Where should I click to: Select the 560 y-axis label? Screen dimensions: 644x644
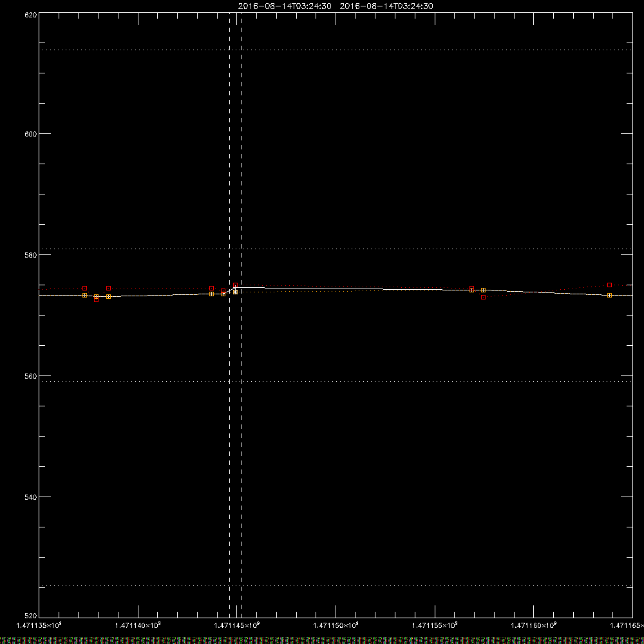pos(31,376)
